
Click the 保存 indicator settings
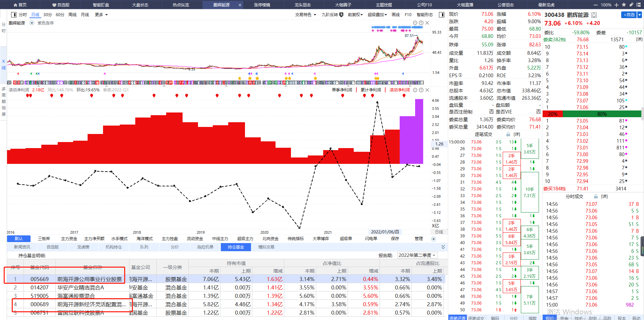(395, 238)
